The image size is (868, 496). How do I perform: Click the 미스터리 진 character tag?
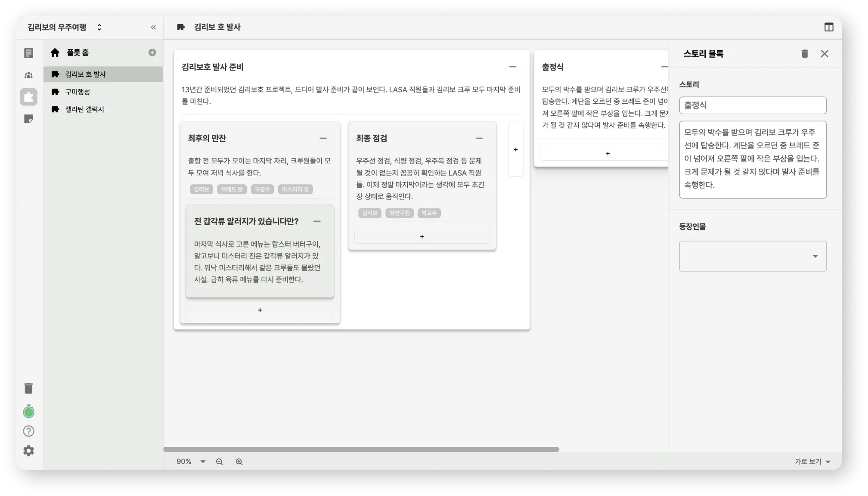[x=295, y=189]
